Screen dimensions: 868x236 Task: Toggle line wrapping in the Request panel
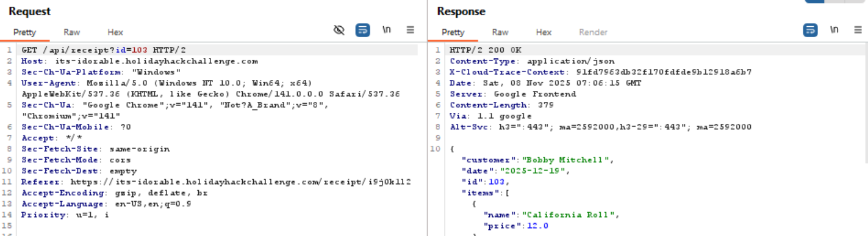362,30
